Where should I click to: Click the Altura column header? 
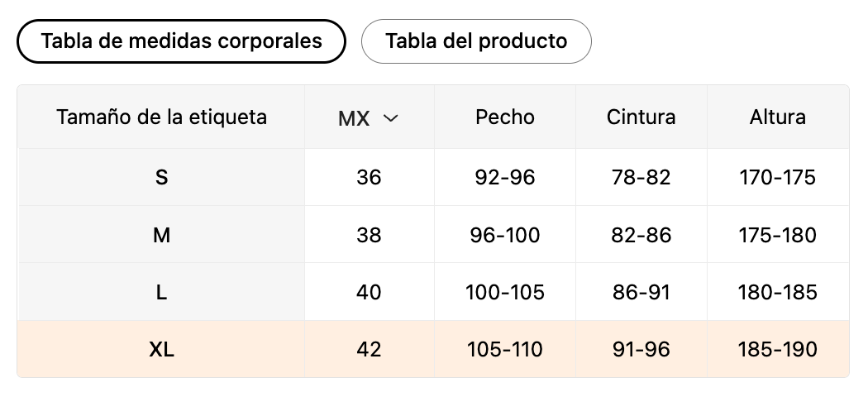tap(777, 117)
